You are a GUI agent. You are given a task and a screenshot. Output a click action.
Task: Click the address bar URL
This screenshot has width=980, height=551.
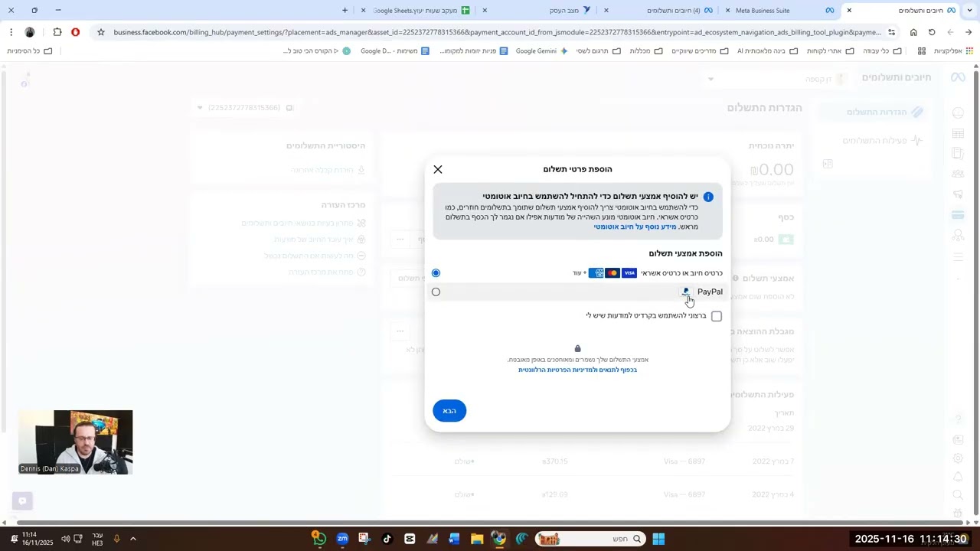click(498, 32)
